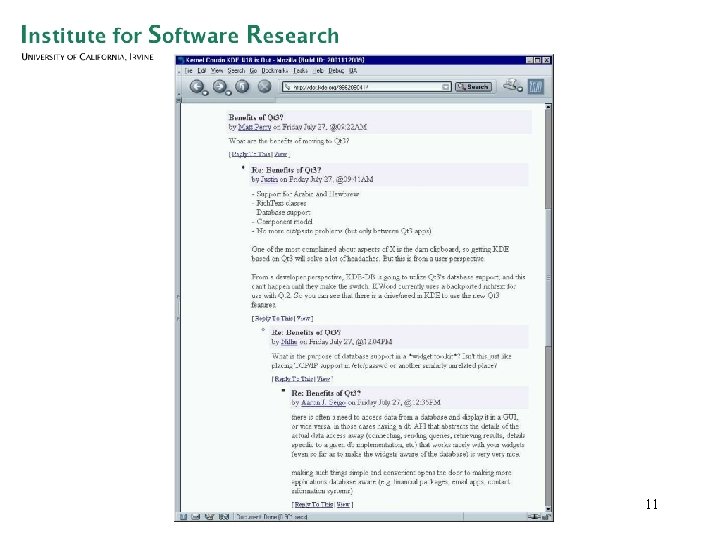The width and height of the screenshot is (720, 540).
Task: Click the Search button beside the URL bar
Action: pyautogui.click(x=473, y=87)
